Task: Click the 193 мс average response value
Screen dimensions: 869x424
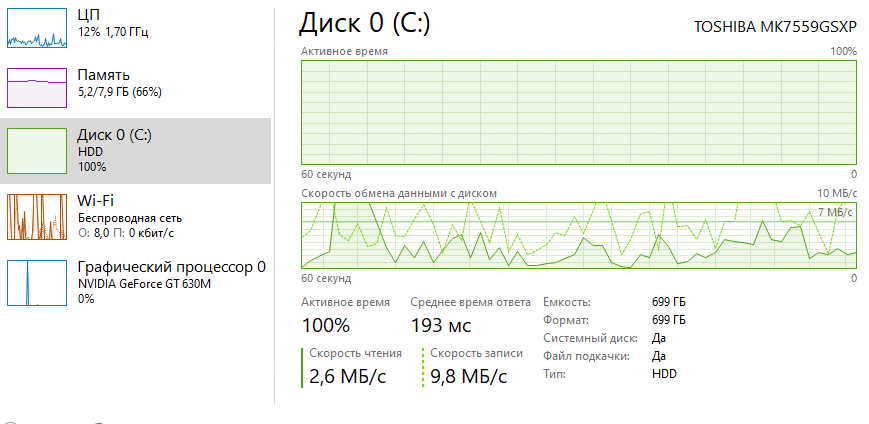Action: click(x=441, y=325)
